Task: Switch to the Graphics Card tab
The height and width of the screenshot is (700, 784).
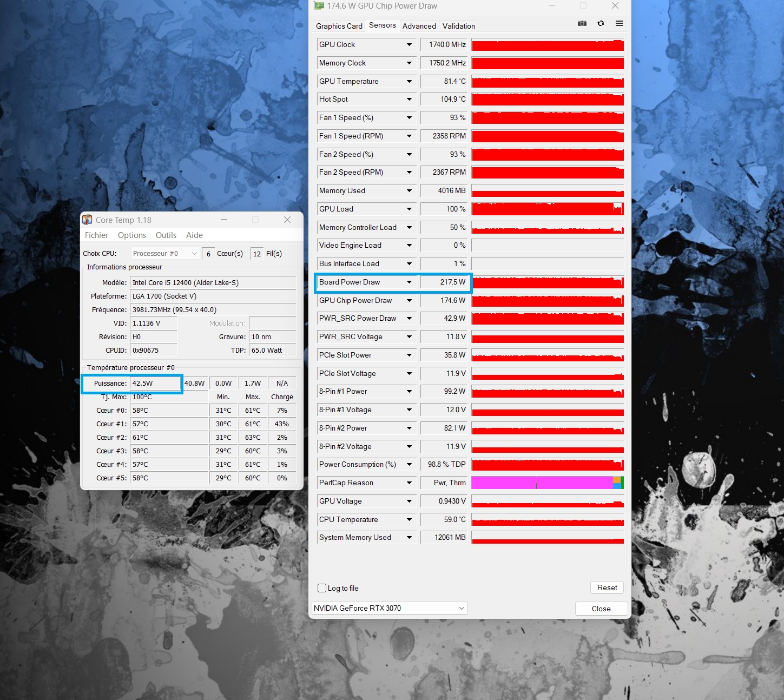Action: coord(339,26)
